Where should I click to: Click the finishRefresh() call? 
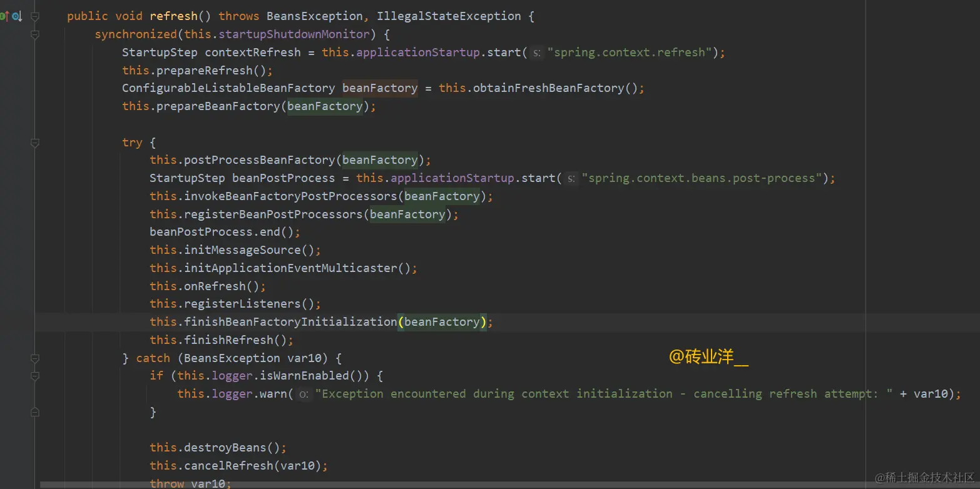[x=235, y=340]
